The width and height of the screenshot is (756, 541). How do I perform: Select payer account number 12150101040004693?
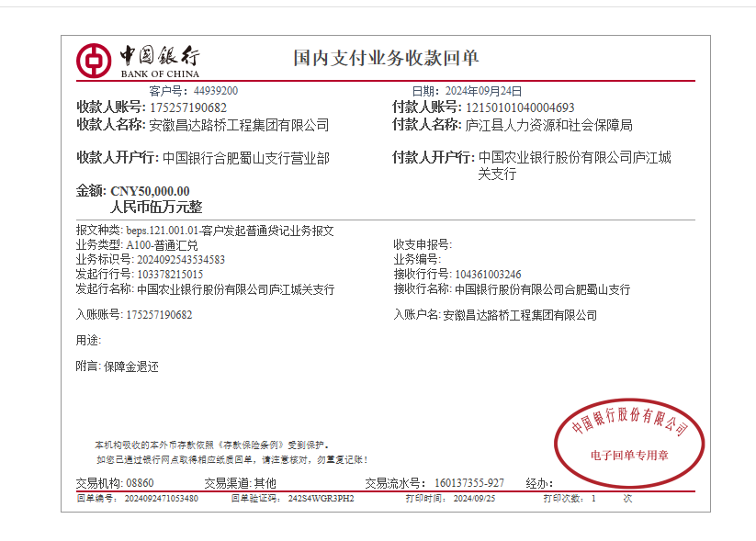tap(520, 107)
